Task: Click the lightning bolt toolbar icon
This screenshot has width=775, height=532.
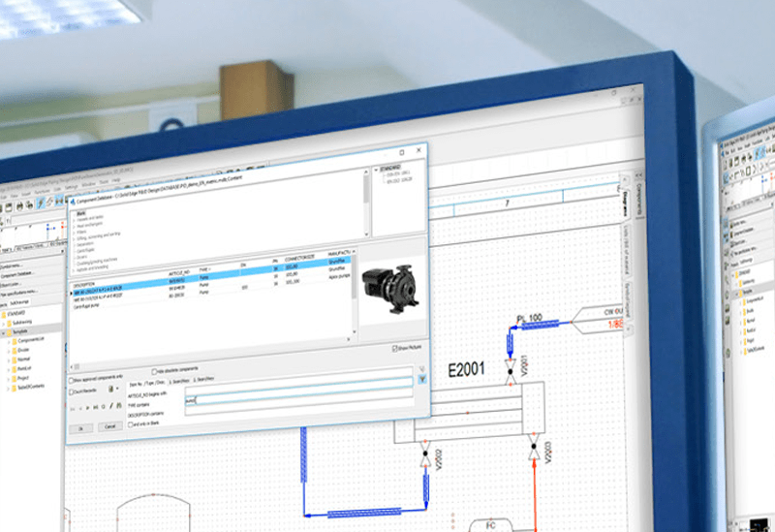Action: pos(41,203)
